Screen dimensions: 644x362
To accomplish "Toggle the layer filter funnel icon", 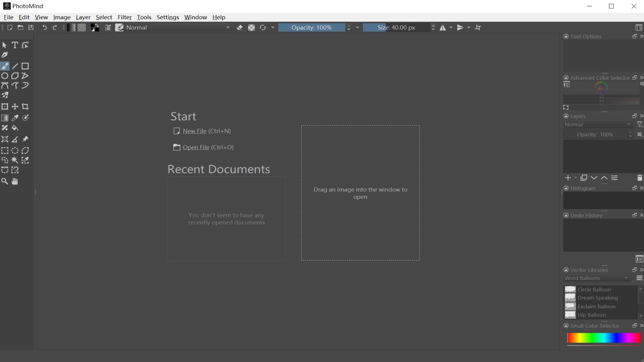I will tap(640, 124).
